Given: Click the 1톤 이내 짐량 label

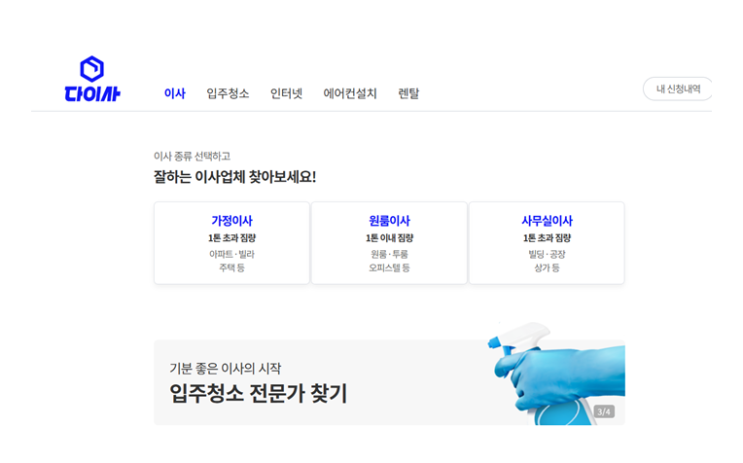Looking at the screenshot, I should click(389, 238).
